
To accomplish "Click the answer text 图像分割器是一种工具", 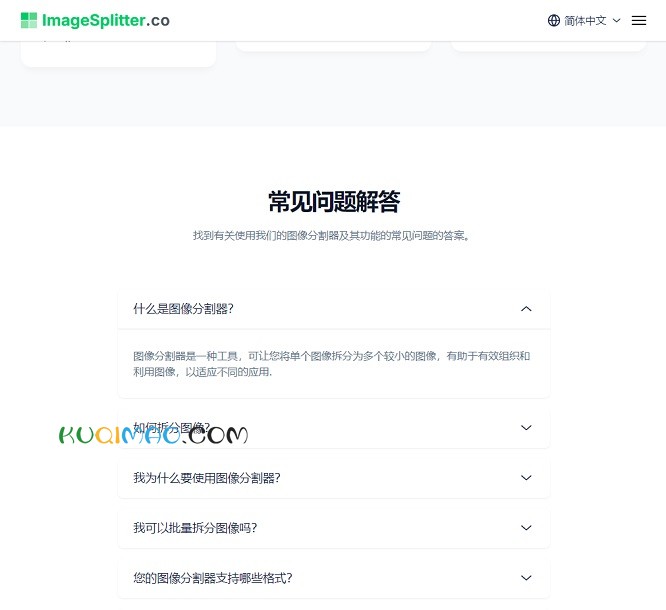I will click(331, 364).
